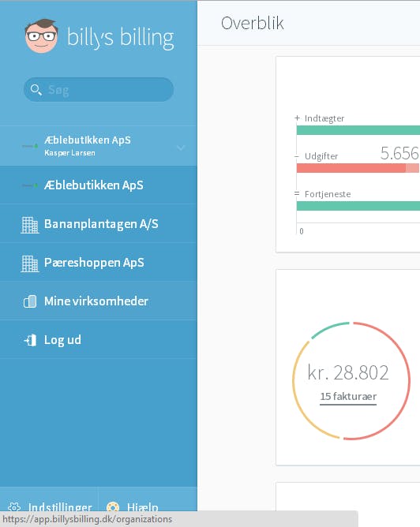The width and height of the screenshot is (420, 527).
Task: Collapse the company switcher chevron
Action: point(181,148)
